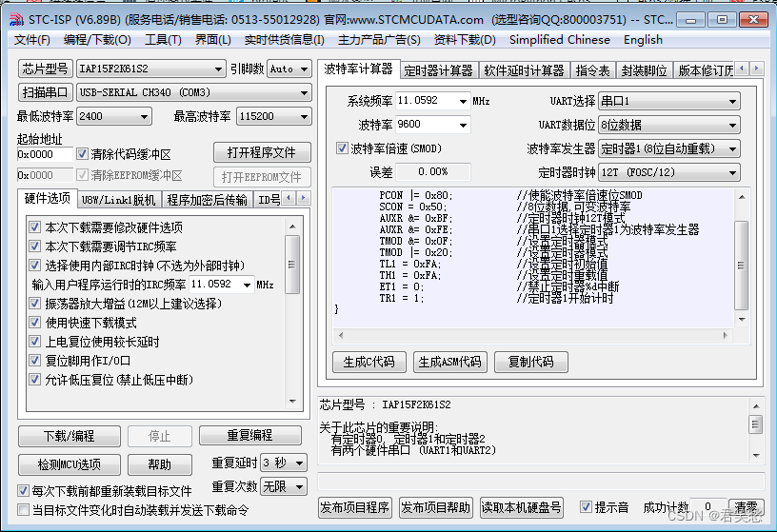Click left arrow of hardware options tab strip
Viewport: 777px width, 532px height.
coord(289,199)
